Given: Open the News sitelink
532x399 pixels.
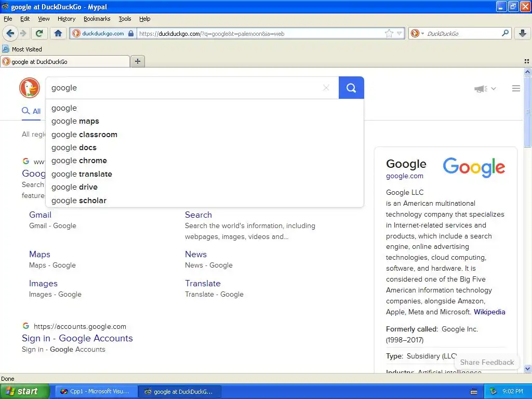Looking at the screenshot, I should (196, 254).
